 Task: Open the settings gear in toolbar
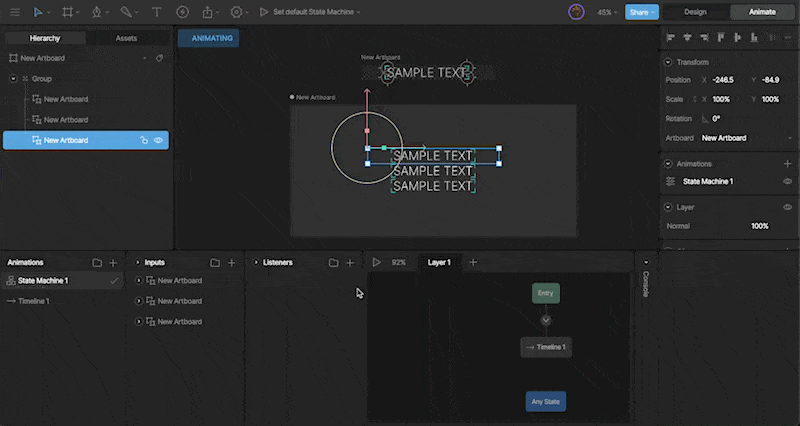click(236, 12)
